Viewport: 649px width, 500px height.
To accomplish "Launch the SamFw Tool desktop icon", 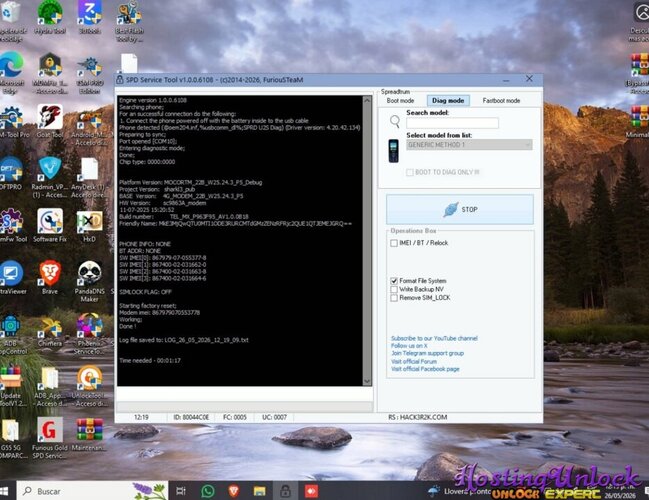I will point(12,225).
